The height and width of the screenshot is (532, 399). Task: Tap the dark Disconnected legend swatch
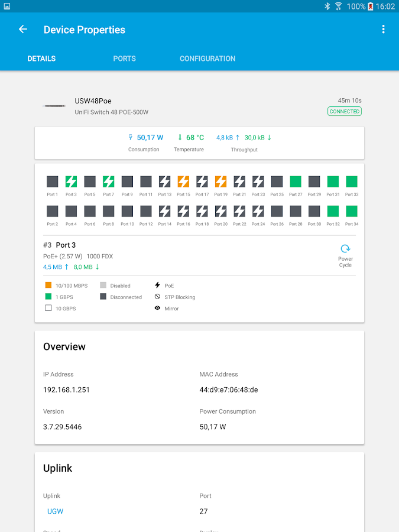[x=103, y=297]
